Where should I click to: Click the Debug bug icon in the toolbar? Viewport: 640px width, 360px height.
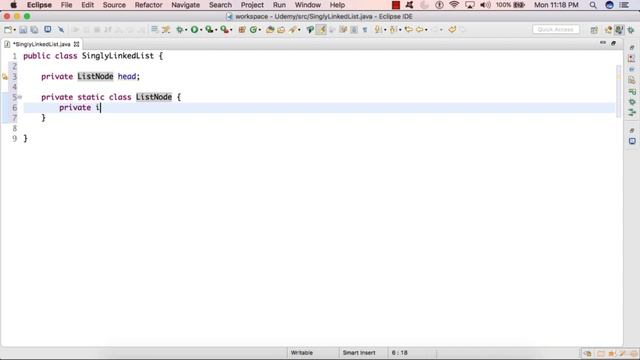179,29
